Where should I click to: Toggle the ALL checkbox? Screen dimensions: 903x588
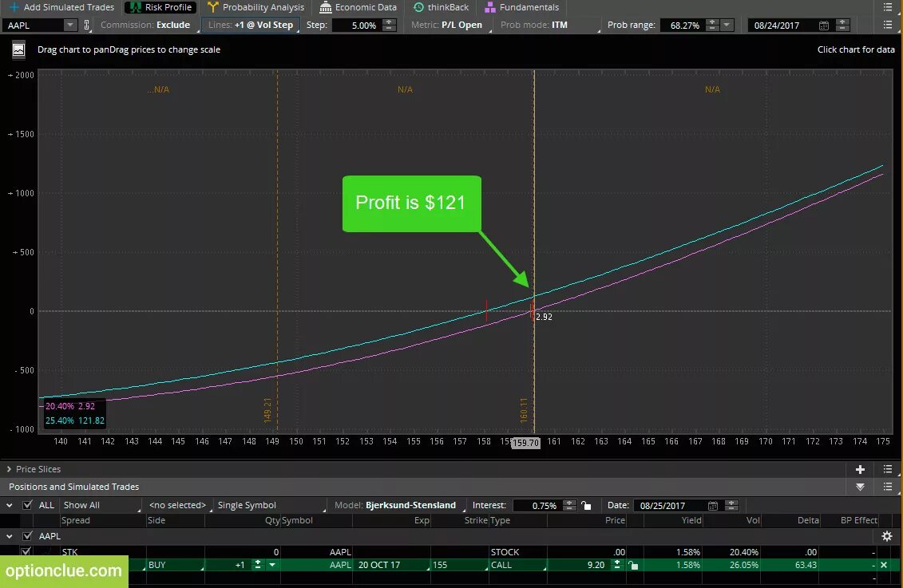click(x=27, y=505)
